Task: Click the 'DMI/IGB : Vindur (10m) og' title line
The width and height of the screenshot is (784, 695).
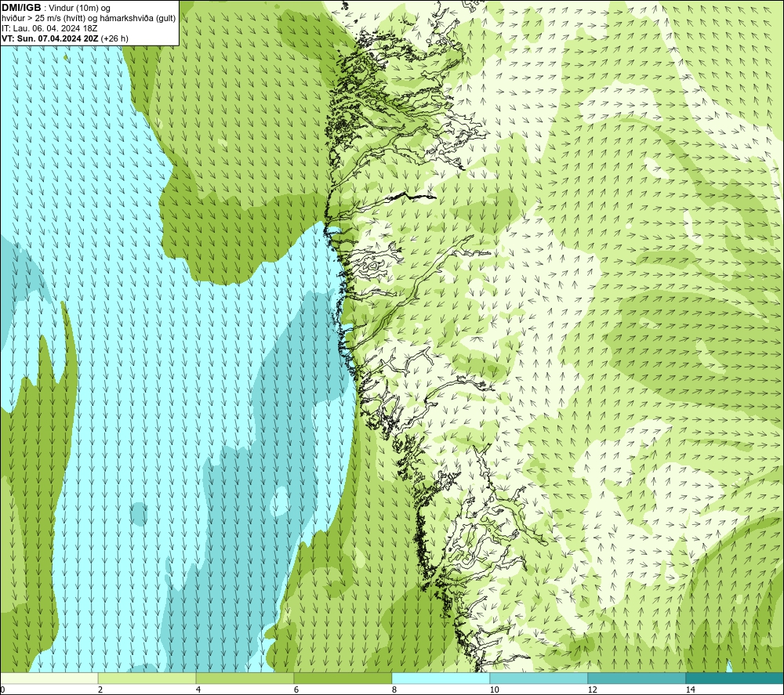Action: [56, 8]
